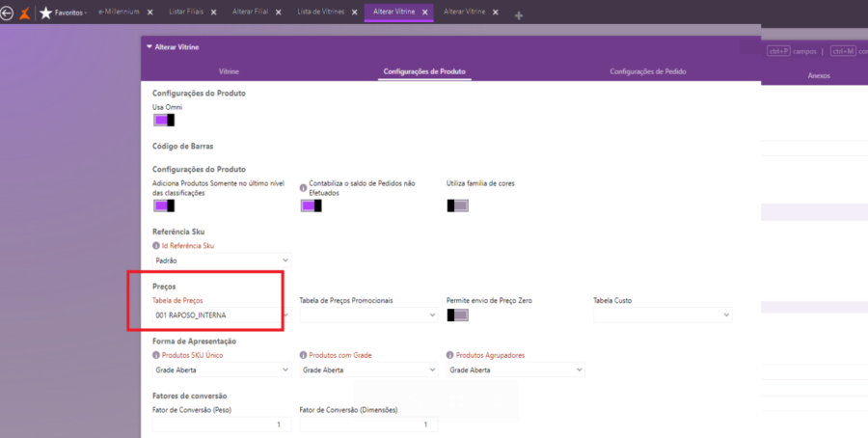
Task: Open the Anexos tab
Action: [x=819, y=76]
